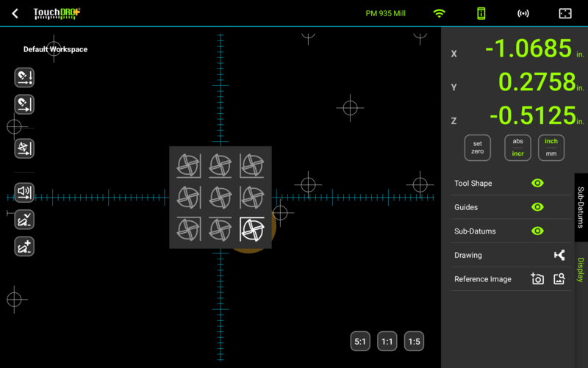588x368 pixels.
Task: Set the zoom to 5:1
Action: [x=360, y=342]
